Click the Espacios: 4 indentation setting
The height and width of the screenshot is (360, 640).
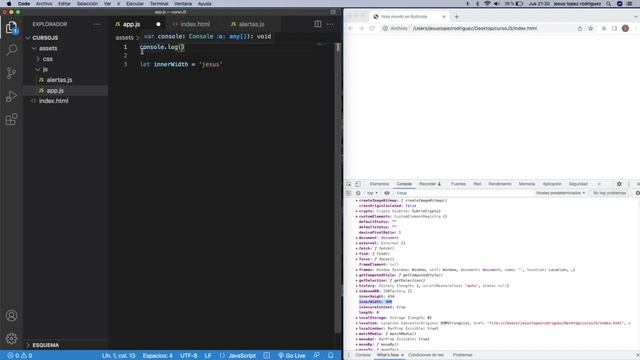click(158, 356)
